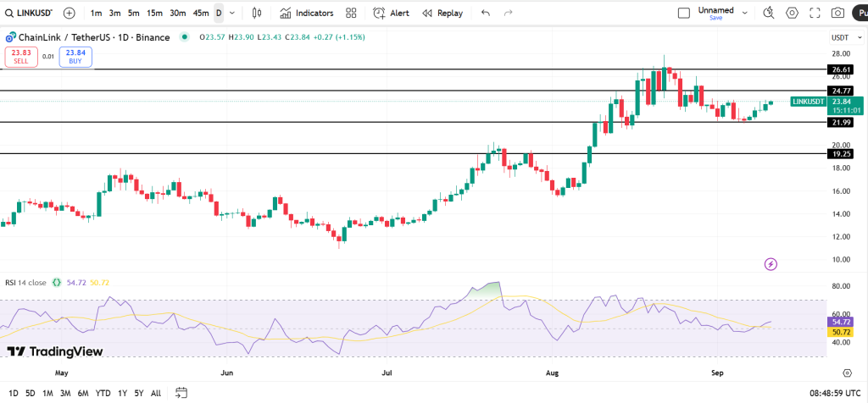Open the indicator templates grid icon
The height and width of the screenshot is (403, 868).
point(351,13)
